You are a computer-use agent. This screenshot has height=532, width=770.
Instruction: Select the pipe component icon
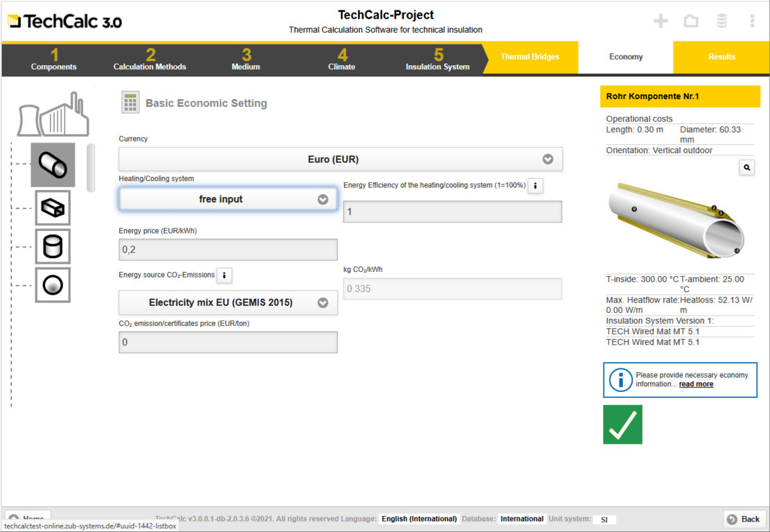tap(53, 165)
